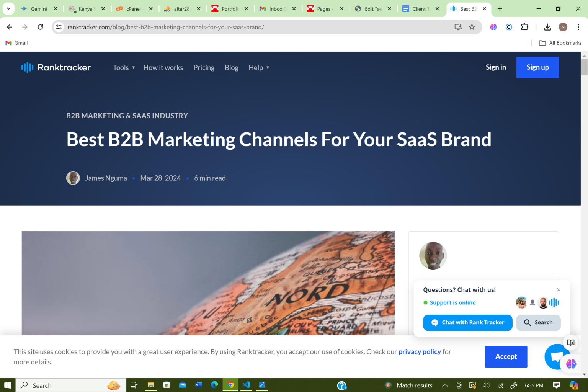Screen dimensions: 588x392
Task: Click the taskbar Search box
Action: coord(71,385)
